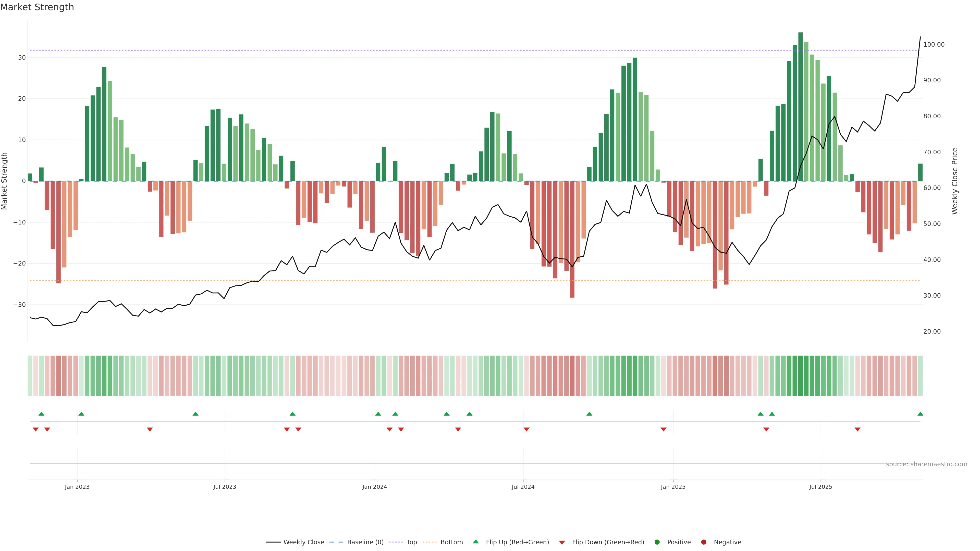Click the leftmost red flip-down triangle marker
This screenshot has height=551, width=980.
[36, 429]
